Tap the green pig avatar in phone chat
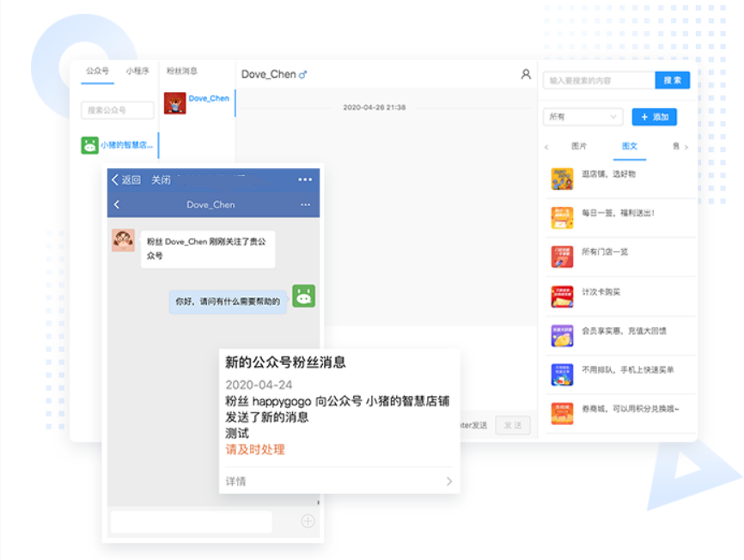The width and height of the screenshot is (744, 560). click(303, 295)
